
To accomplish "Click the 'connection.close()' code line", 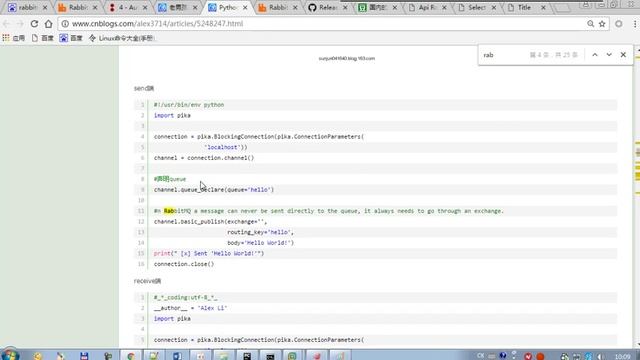I will coord(184,264).
